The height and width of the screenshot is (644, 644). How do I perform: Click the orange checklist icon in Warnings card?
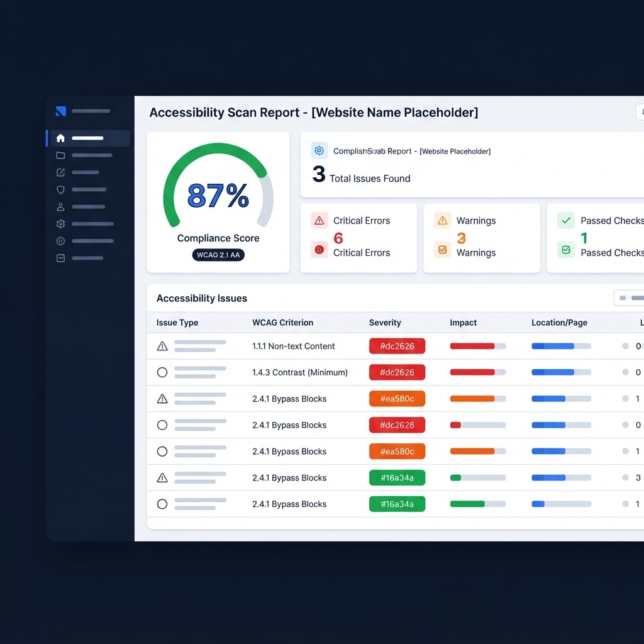(442, 249)
